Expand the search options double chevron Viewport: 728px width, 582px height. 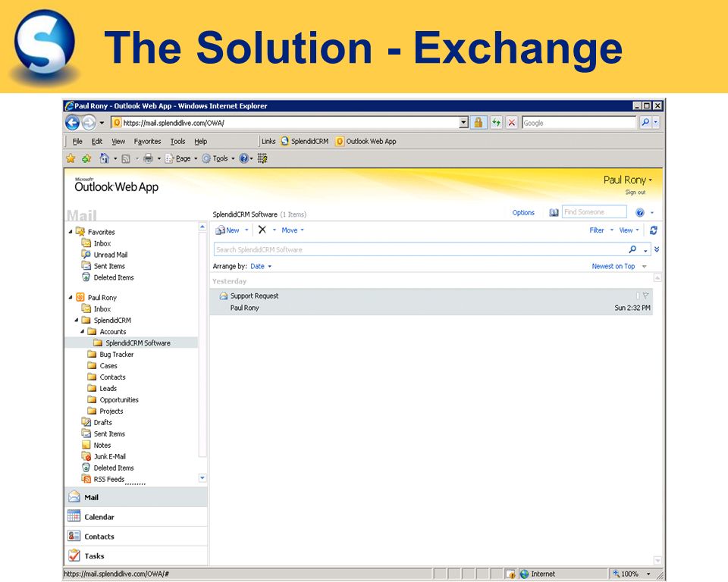(657, 249)
